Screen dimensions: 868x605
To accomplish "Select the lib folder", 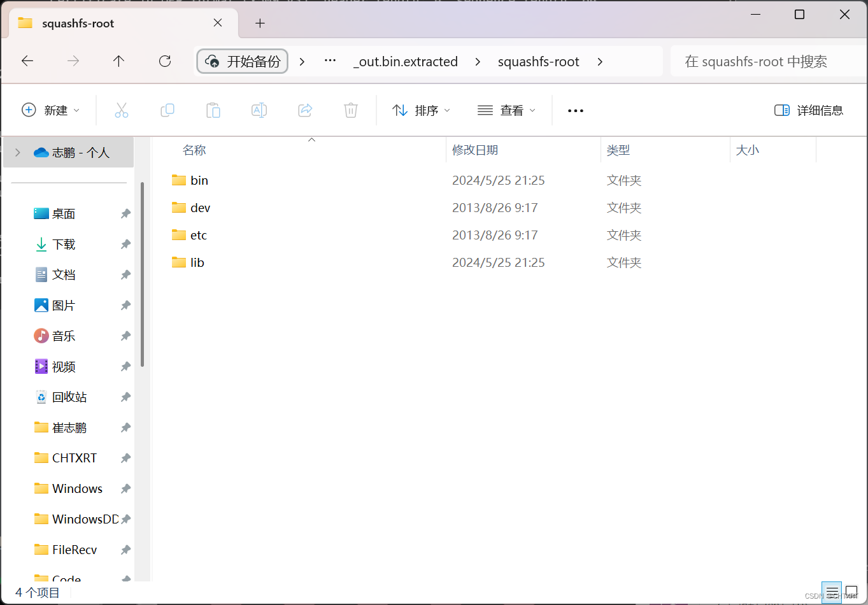I will click(197, 263).
